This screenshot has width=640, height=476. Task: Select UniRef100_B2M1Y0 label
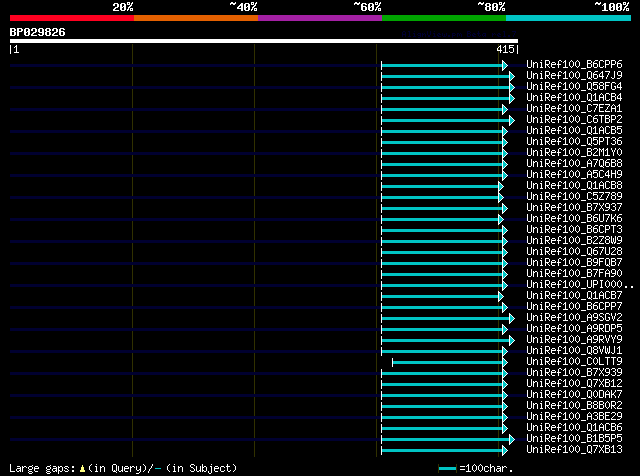coord(574,153)
